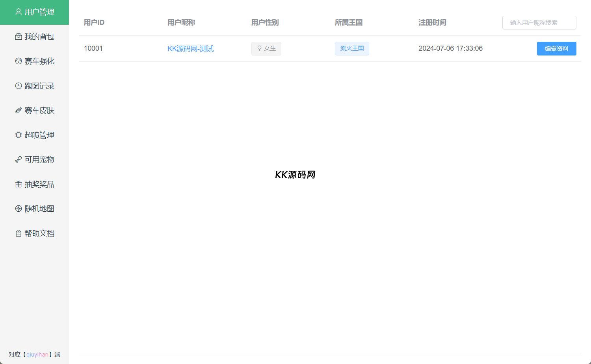Click the 流火王国 kingdom tag
Screen dimensions: 591x364
pyautogui.click(x=352, y=48)
